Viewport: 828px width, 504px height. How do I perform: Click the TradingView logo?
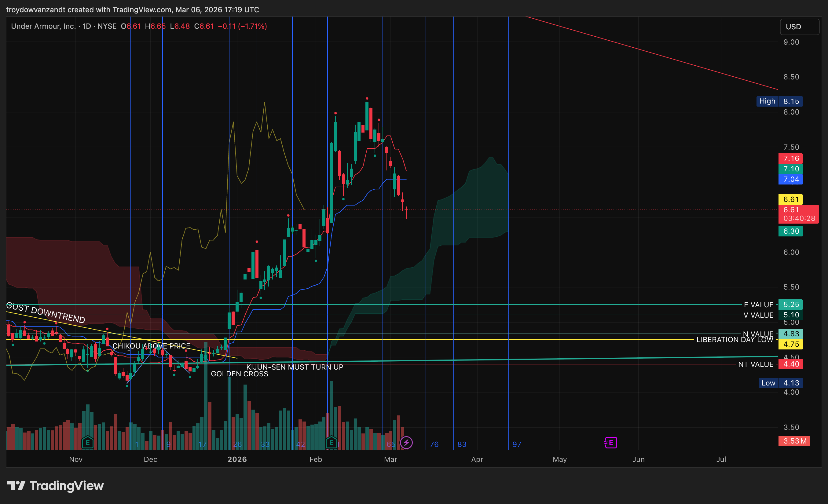point(55,486)
